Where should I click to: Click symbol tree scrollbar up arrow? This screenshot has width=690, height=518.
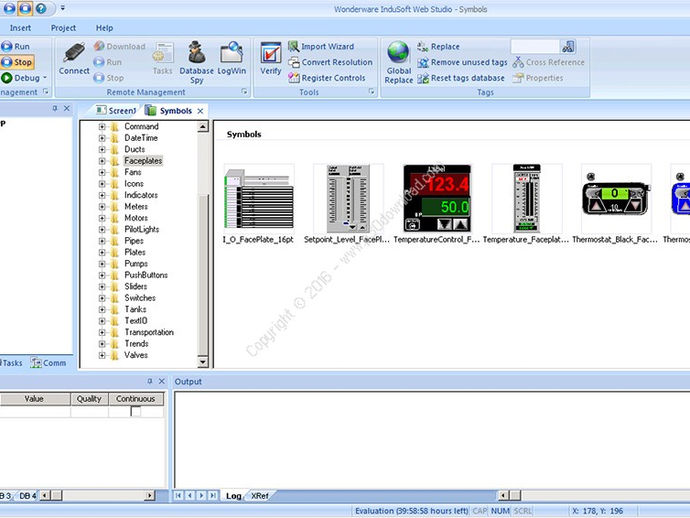point(202,127)
